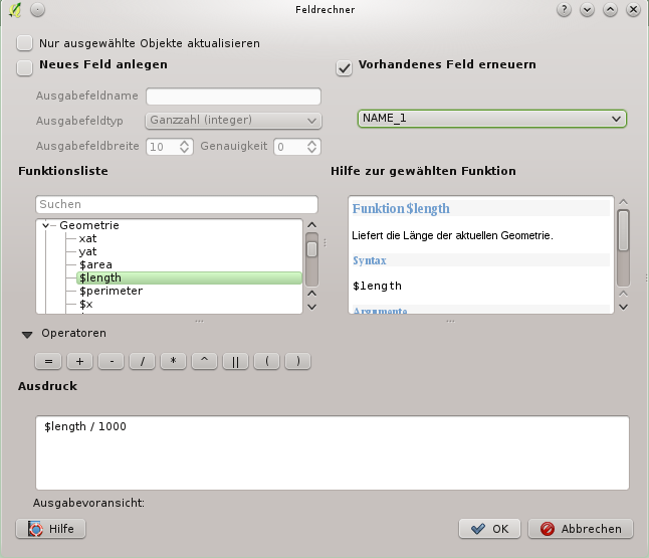This screenshot has height=558, width=649.
Task: Click the '||' concatenation operator button
Action: coord(236,361)
